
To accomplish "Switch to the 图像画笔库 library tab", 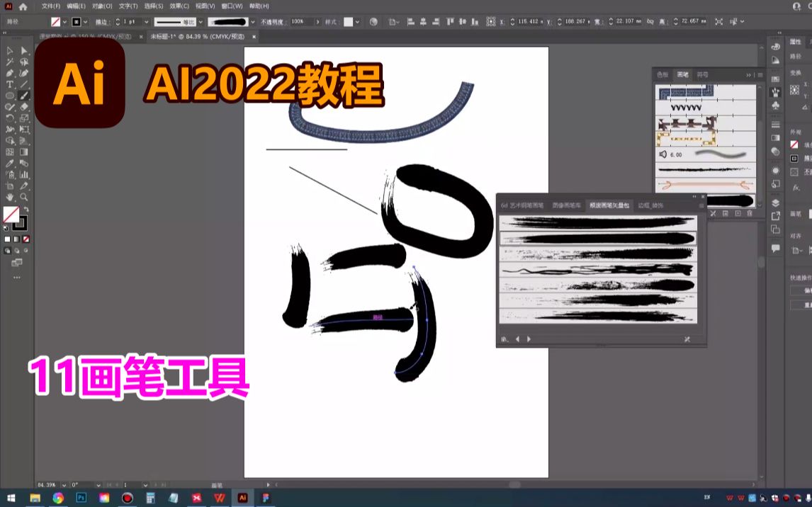I will [x=567, y=205].
